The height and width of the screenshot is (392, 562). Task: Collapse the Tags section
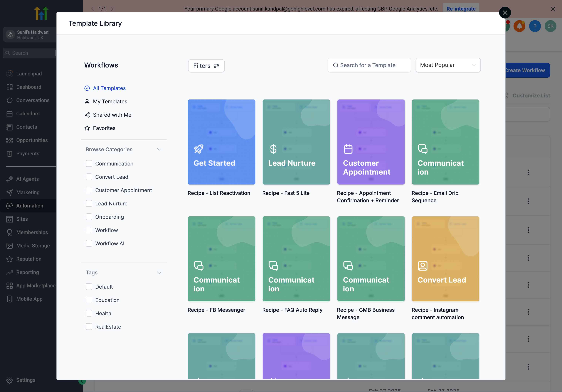tap(159, 273)
